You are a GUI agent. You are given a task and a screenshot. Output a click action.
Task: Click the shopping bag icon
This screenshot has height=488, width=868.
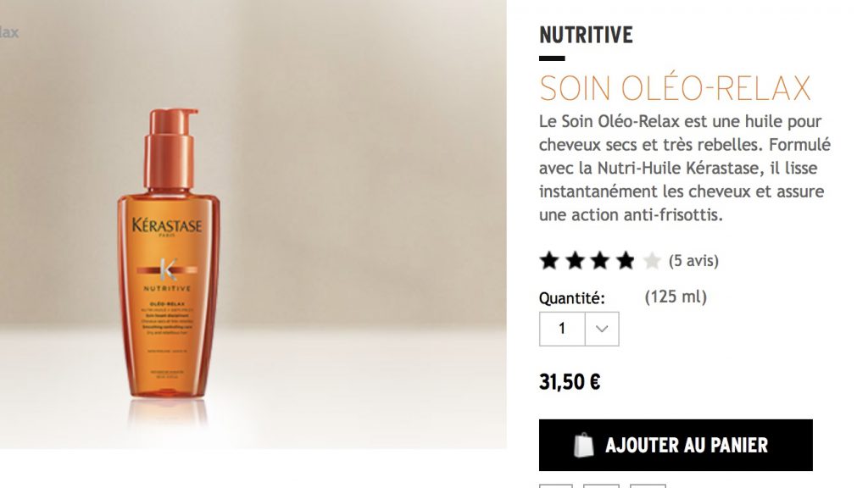point(583,445)
